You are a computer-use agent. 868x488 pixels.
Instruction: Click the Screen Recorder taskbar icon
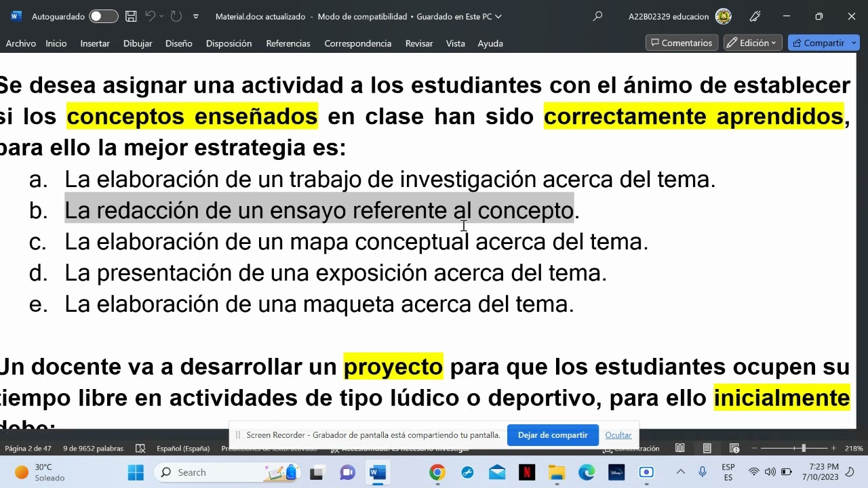click(646, 472)
